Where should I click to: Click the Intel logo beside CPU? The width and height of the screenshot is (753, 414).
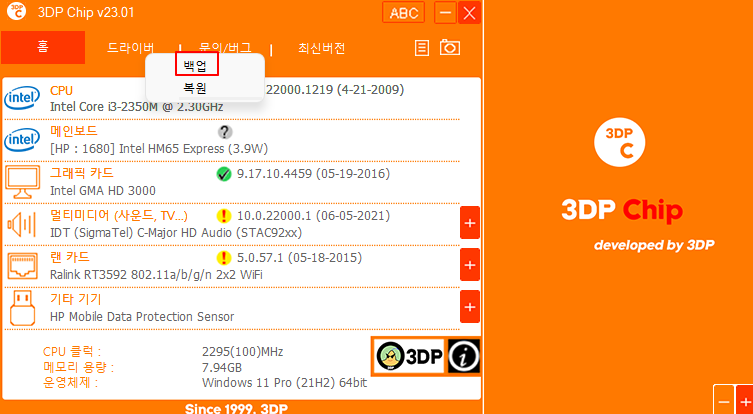pos(22,99)
